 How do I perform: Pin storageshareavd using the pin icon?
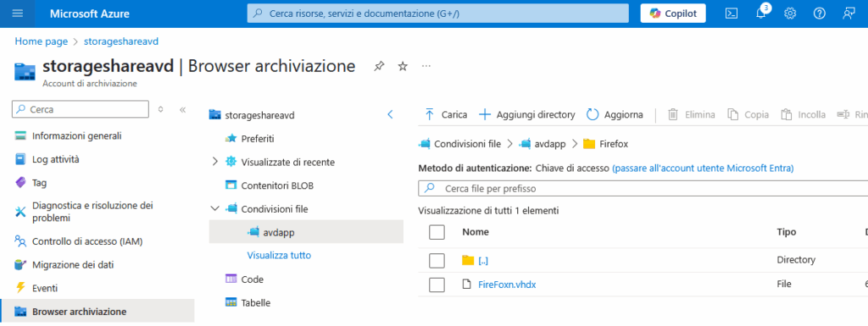pyautogui.click(x=379, y=66)
